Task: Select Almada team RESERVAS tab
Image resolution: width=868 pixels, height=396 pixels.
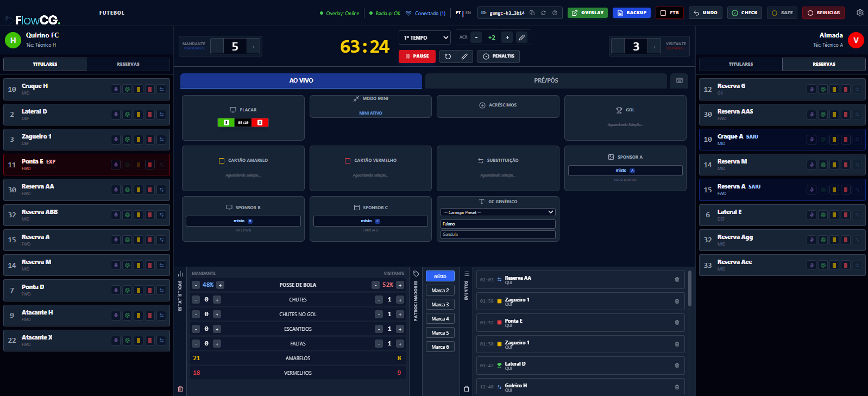Action: 824,64
